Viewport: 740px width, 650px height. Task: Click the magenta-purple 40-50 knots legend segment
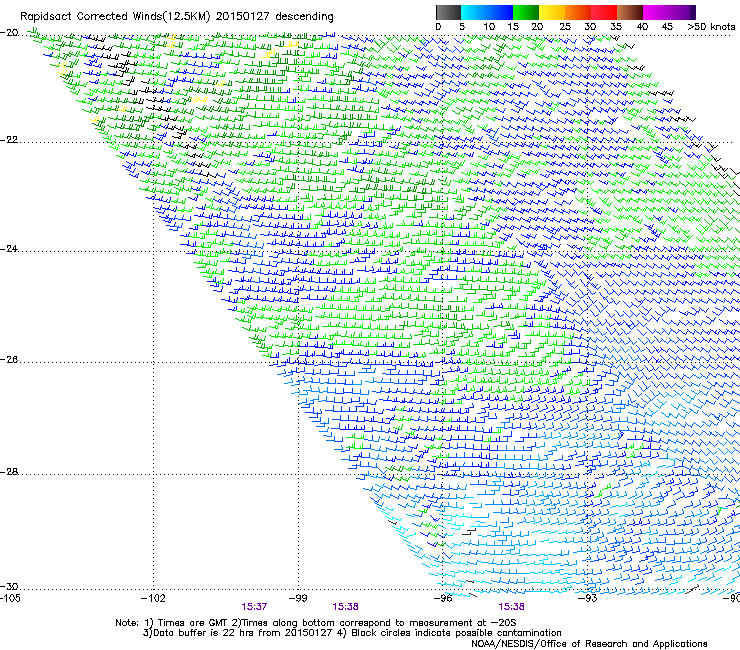tap(669, 12)
